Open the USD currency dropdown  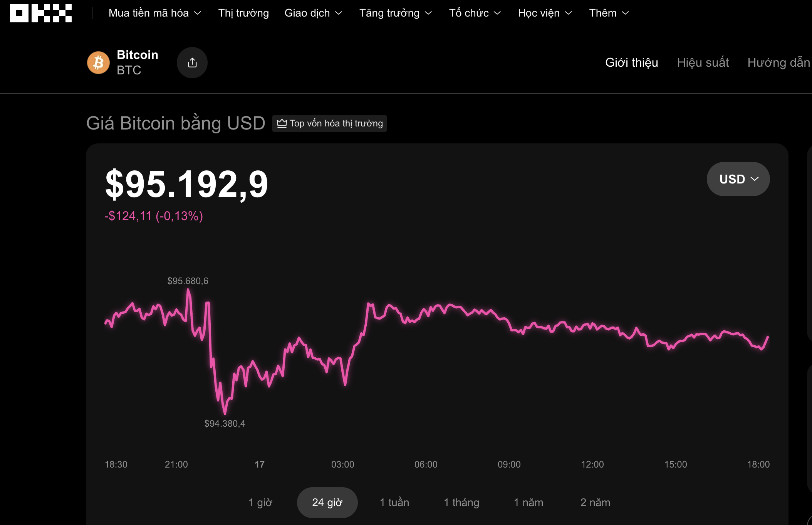click(x=738, y=179)
